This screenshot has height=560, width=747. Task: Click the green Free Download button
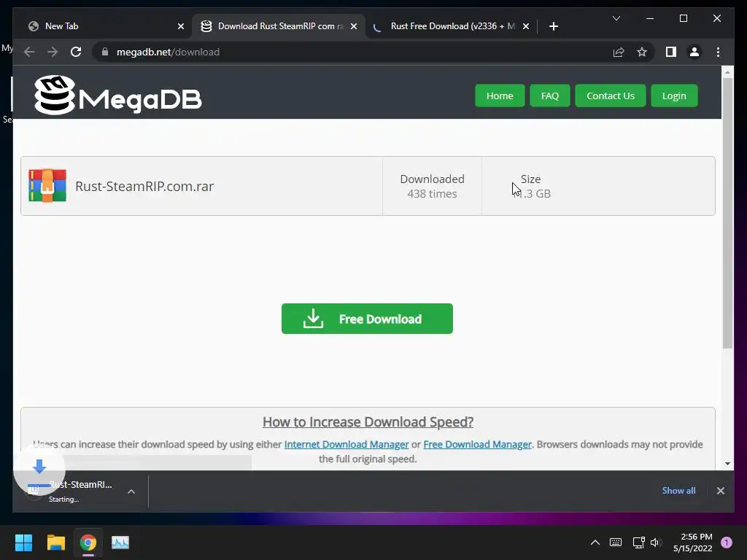click(367, 319)
